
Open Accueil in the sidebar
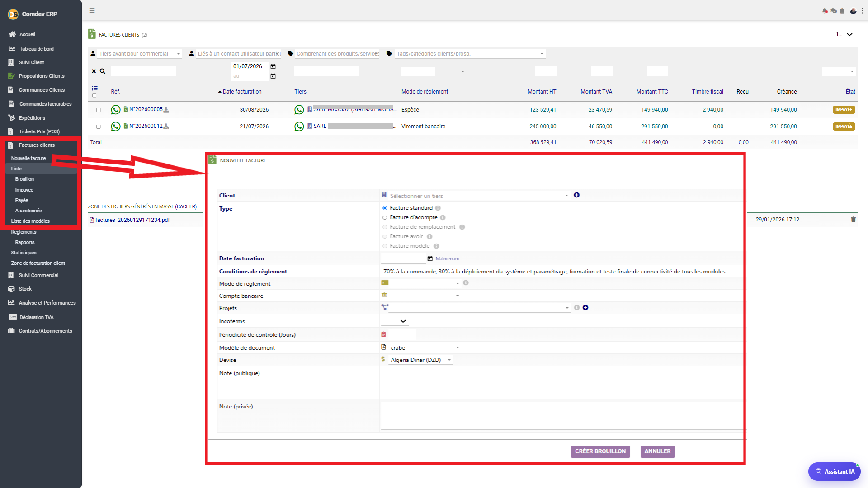point(27,34)
